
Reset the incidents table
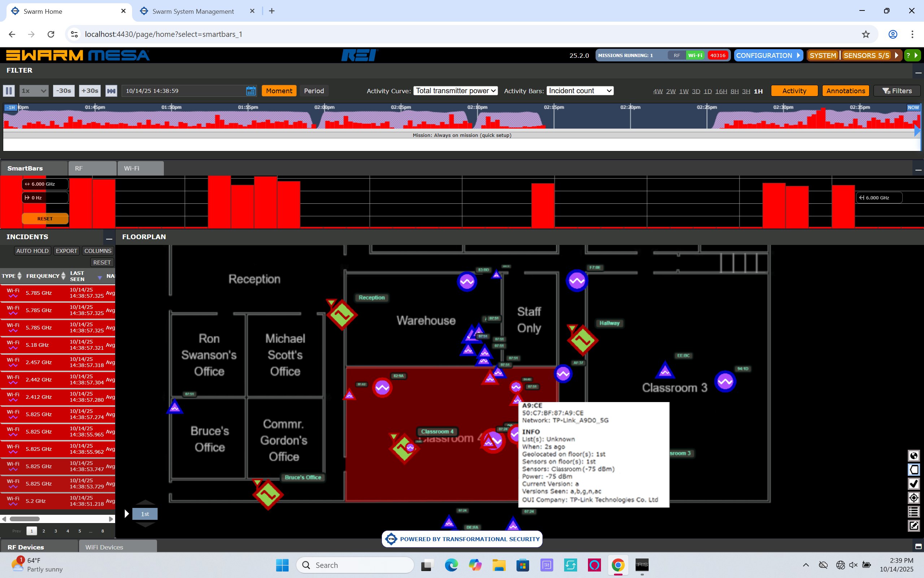102,262
